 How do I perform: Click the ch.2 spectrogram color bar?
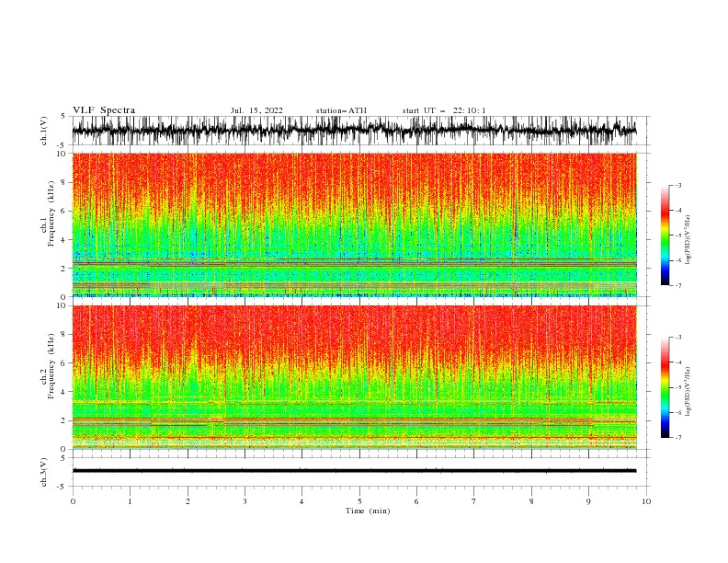(x=665, y=387)
